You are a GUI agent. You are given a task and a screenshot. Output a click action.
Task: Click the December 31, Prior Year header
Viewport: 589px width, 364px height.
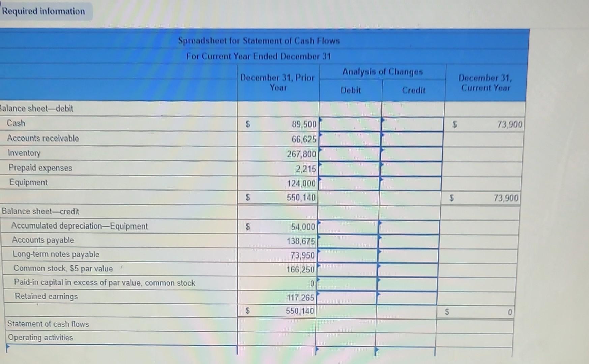(x=277, y=83)
